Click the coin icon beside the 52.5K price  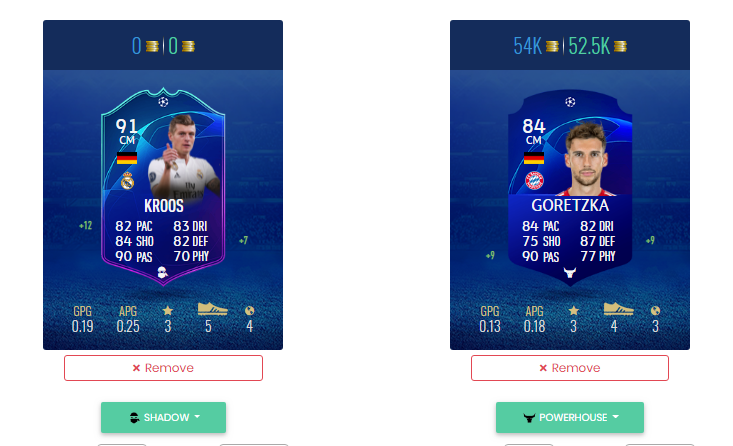[x=620, y=46]
